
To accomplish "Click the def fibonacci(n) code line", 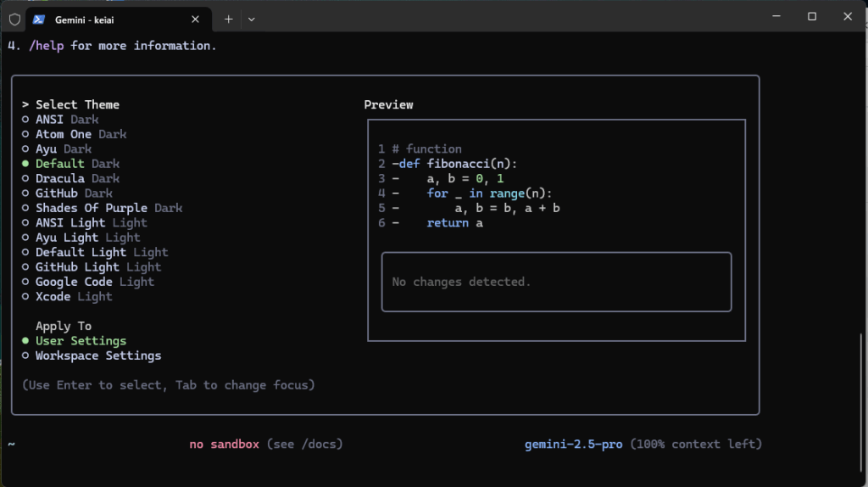I will 458,164.
